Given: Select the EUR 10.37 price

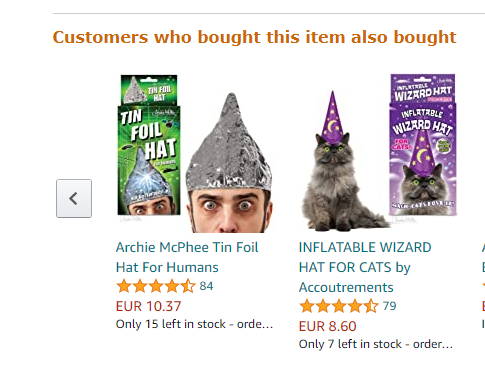Looking at the screenshot, I should coord(148,306).
